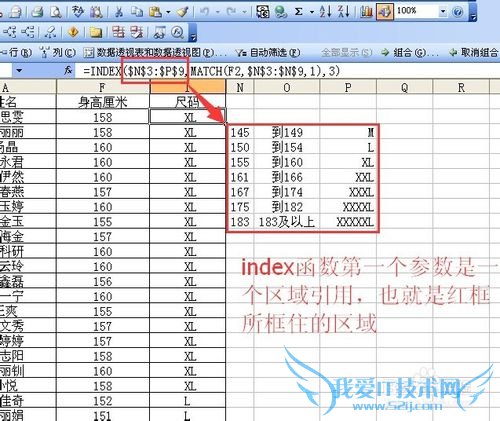Click the cell with 156
The height and width of the screenshot is (421, 500).
point(103,281)
